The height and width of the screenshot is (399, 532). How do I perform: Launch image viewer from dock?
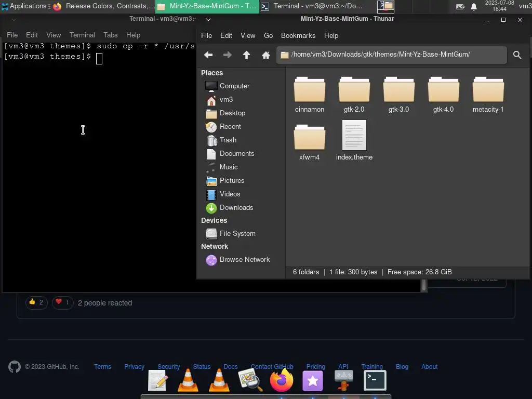(250, 380)
